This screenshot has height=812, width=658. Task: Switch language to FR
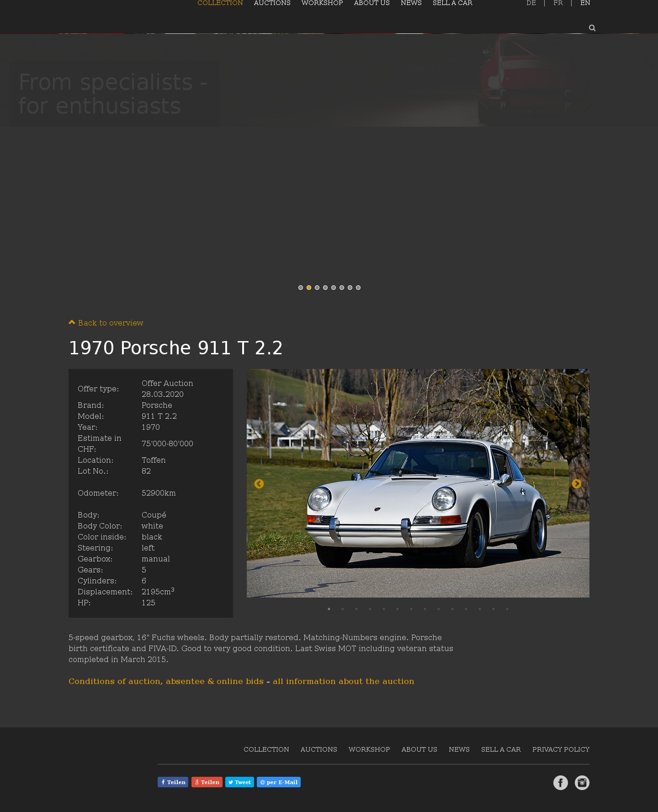tap(558, 3)
